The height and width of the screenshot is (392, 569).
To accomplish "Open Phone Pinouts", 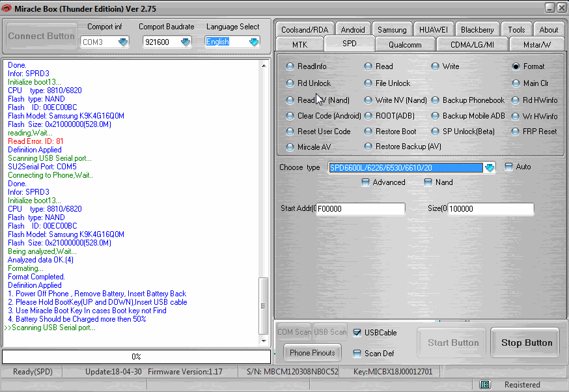I will tap(312, 353).
